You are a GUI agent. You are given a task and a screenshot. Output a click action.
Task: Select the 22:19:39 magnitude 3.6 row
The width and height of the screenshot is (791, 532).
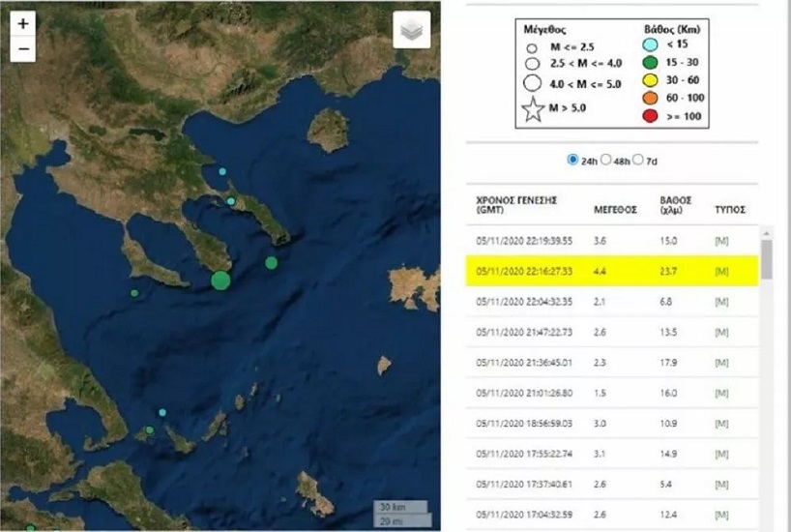(x=612, y=240)
